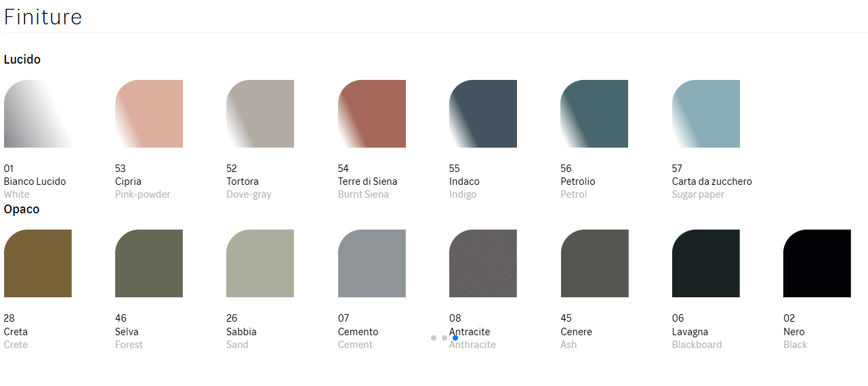Viewport: 868px width, 386px height.
Task: Choose the Petrolio petrol finish swatch
Action: [594, 114]
